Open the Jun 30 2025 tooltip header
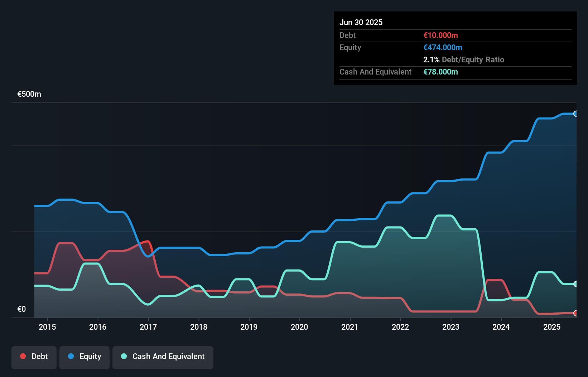The height and width of the screenshot is (377, 588). tap(361, 22)
